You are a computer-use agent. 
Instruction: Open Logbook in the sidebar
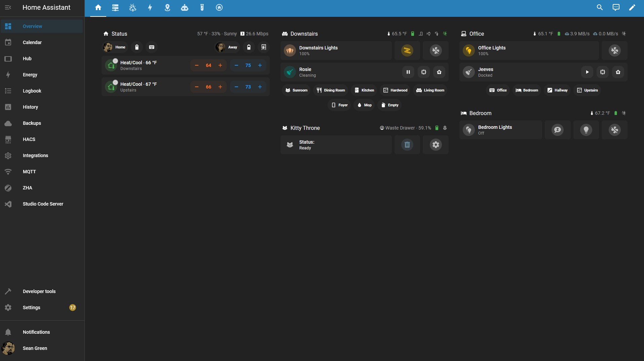[42, 91]
